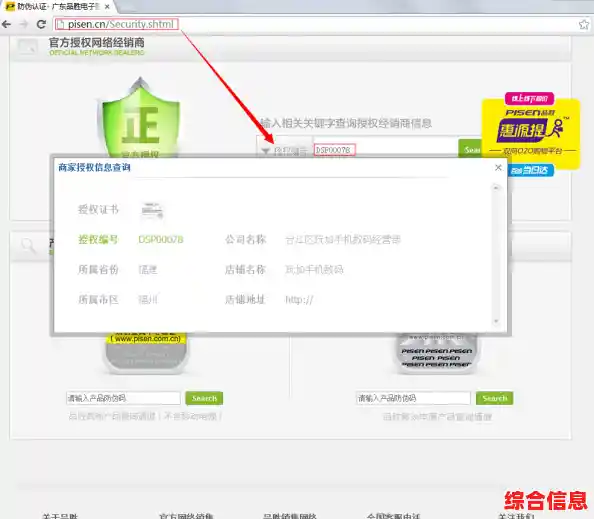Select the 店铺名称 store name value
This screenshot has width=594, height=519.
coord(314,269)
